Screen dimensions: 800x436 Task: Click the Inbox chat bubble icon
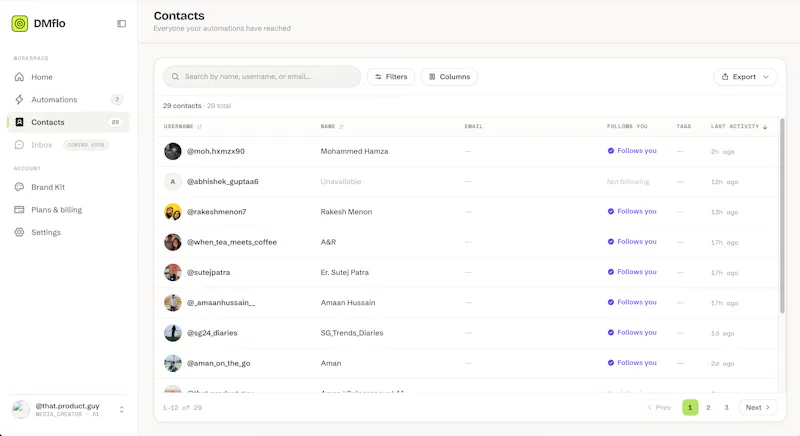[19, 145]
